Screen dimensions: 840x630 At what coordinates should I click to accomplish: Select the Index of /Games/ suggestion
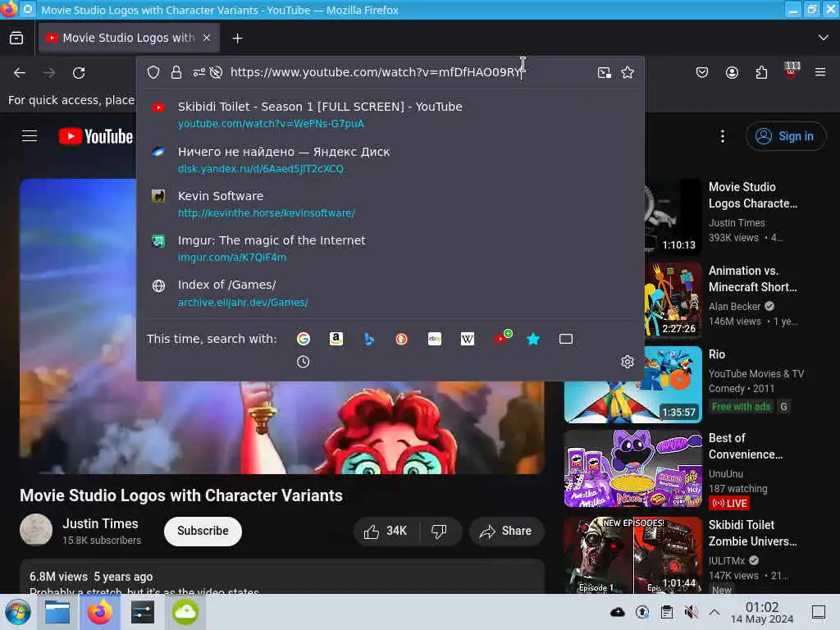click(x=390, y=293)
